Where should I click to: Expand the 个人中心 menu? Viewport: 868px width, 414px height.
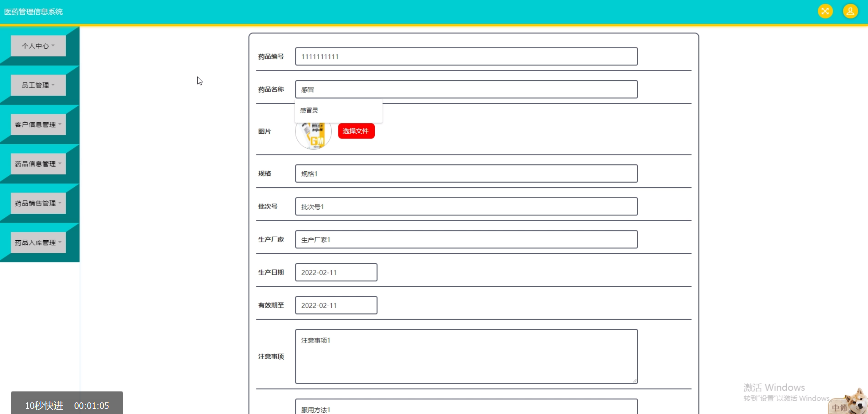[x=38, y=46]
